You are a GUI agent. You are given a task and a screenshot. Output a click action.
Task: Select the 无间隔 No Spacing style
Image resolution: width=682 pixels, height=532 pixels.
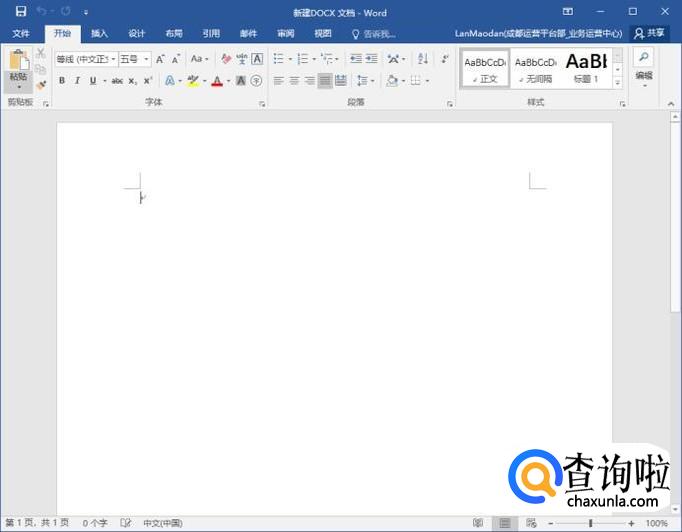point(535,69)
